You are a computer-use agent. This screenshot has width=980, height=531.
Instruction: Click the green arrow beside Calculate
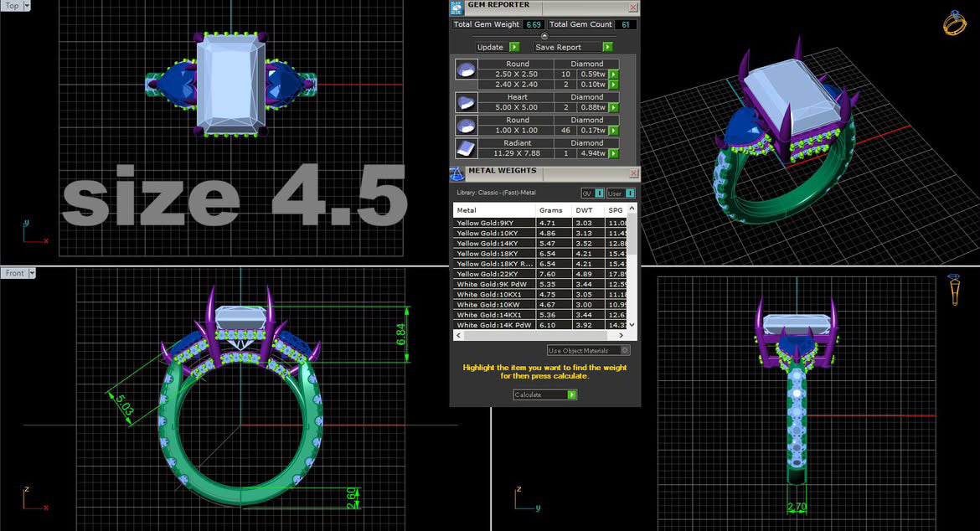coord(572,394)
